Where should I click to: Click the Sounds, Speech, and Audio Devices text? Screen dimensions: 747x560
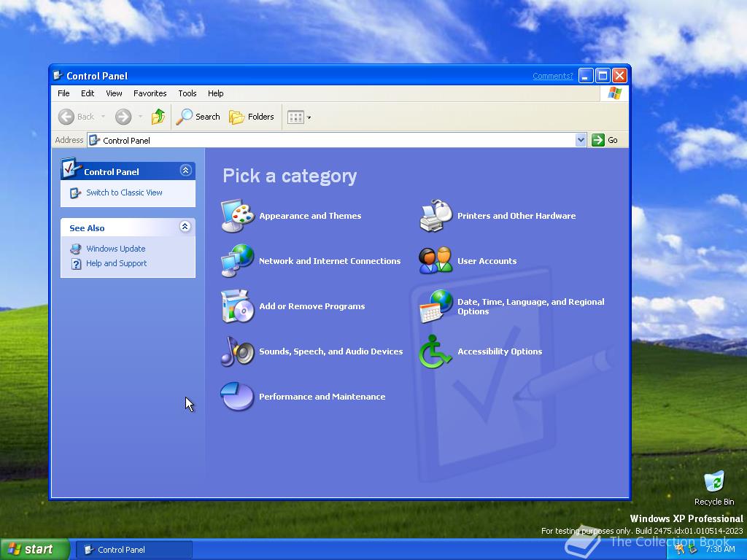click(330, 351)
